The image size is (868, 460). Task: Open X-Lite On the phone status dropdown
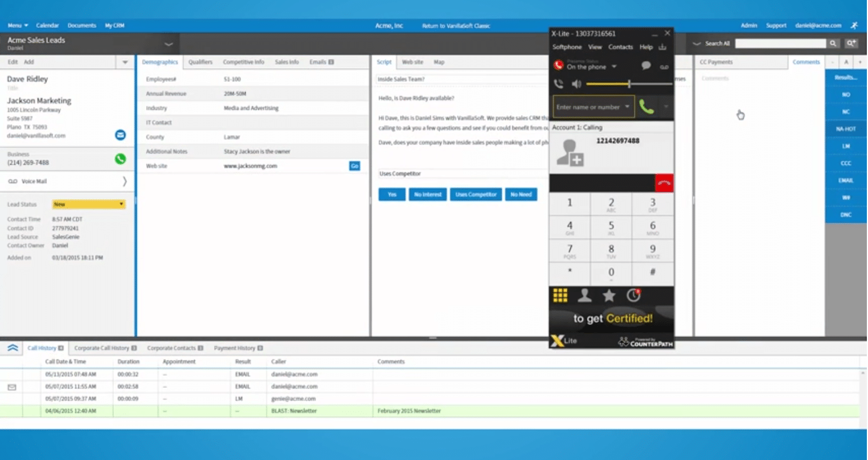(x=614, y=67)
